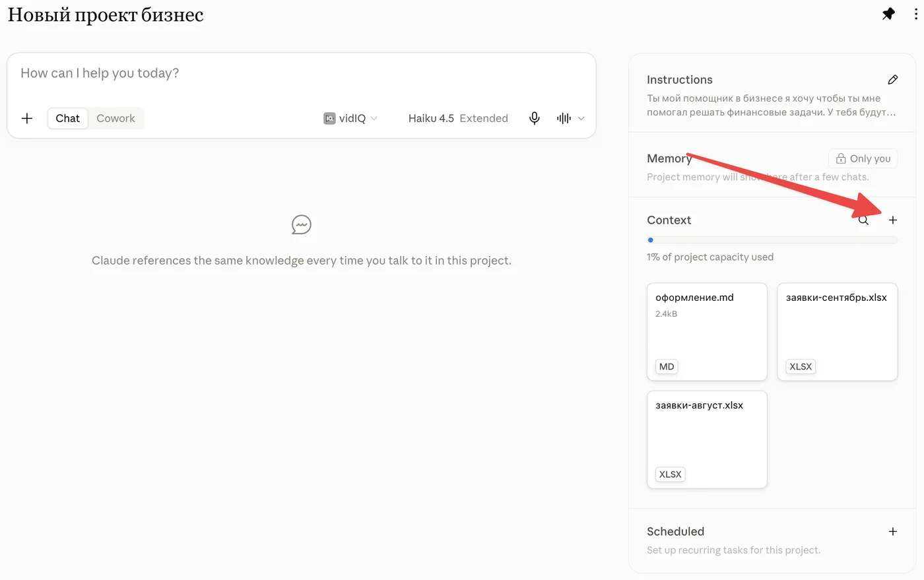Edit Instructions using the pencil icon
The width and height of the screenshot is (924, 580).
[892, 80]
